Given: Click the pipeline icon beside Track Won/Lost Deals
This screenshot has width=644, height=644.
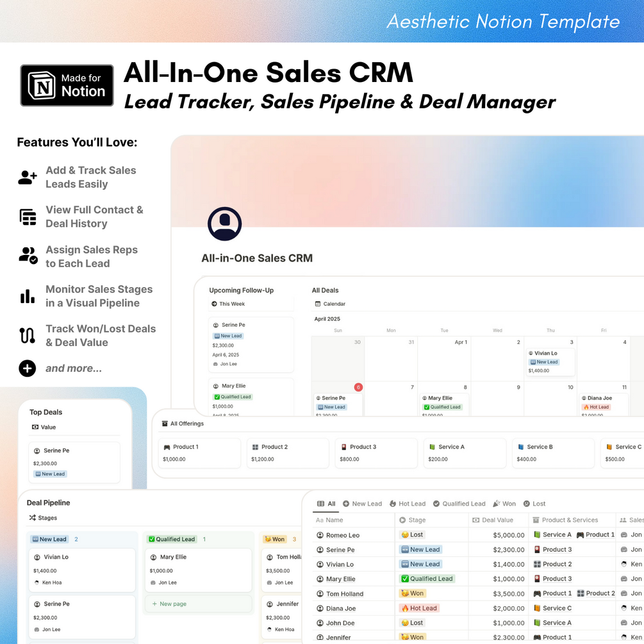Looking at the screenshot, I should (x=28, y=335).
